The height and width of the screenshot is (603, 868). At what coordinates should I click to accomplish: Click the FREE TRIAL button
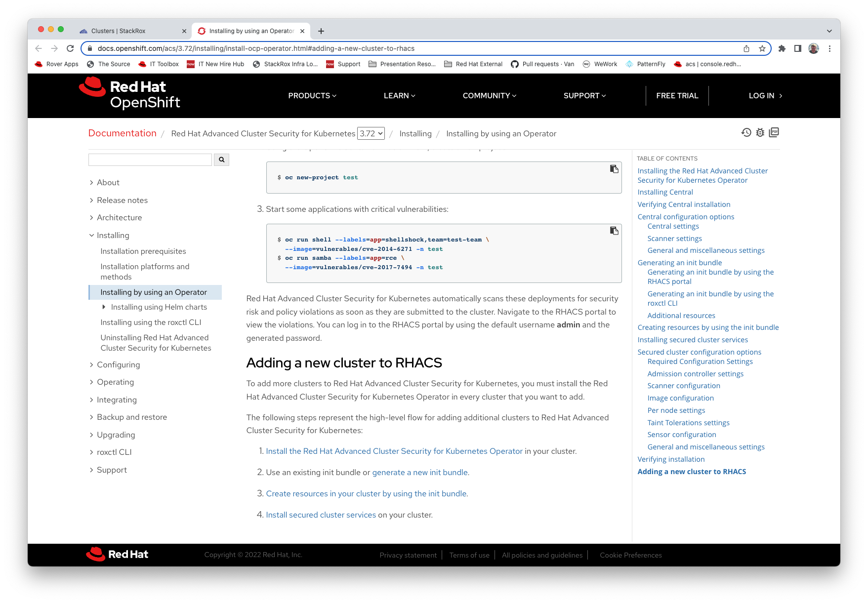(x=677, y=96)
